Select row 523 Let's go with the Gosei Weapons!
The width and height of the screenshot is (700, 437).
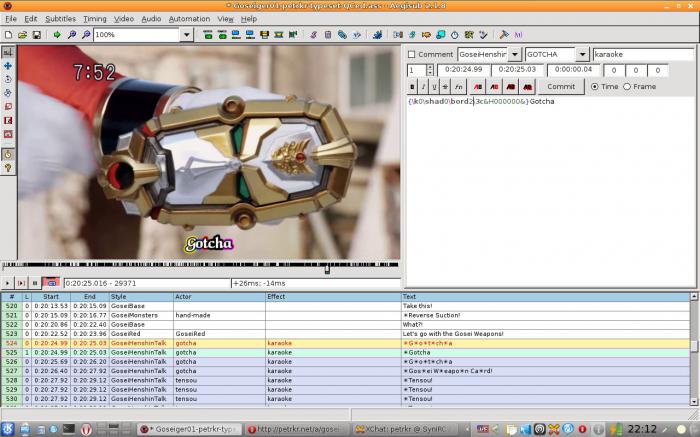(346, 334)
